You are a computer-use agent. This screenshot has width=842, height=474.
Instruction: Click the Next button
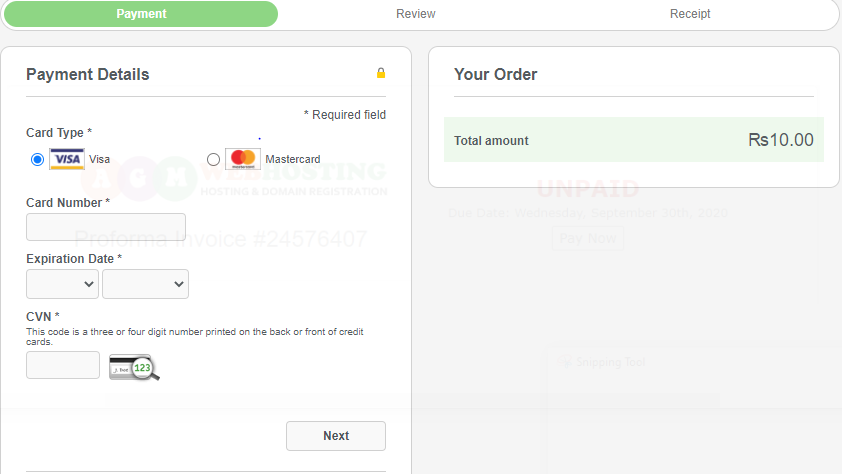[336, 436]
